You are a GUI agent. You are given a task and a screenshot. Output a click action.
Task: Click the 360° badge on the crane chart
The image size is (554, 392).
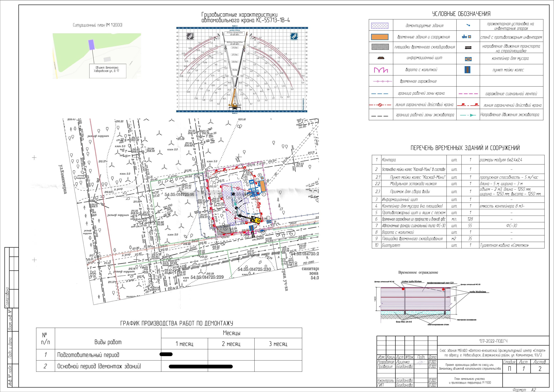point(190,37)
